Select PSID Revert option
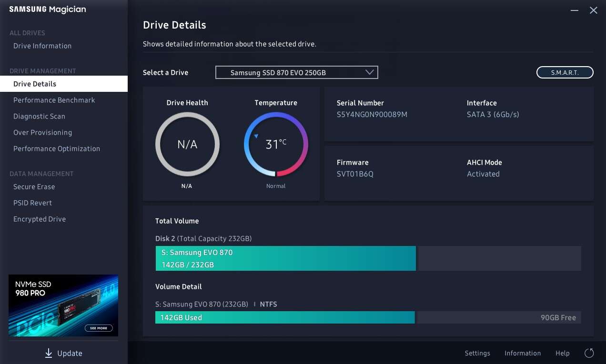 32,203
